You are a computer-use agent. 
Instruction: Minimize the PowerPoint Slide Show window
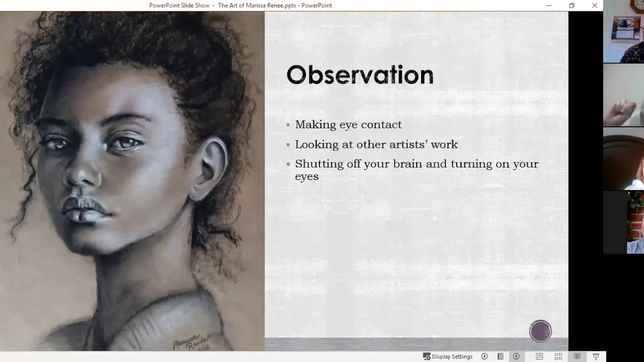(x=549, y=6)
